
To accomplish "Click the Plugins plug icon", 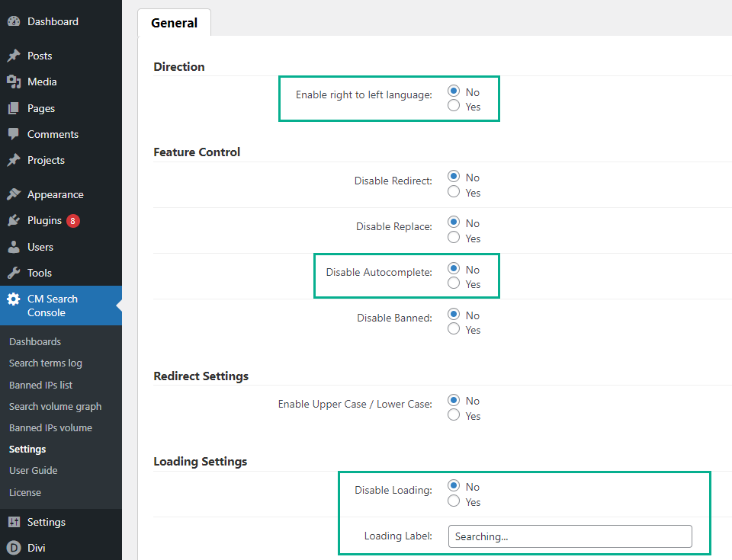I will [x=14, y=220].
